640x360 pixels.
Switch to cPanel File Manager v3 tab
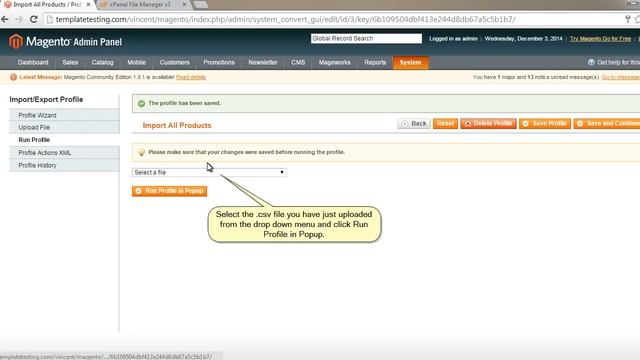pyautogui.click(x=141, y=4)
